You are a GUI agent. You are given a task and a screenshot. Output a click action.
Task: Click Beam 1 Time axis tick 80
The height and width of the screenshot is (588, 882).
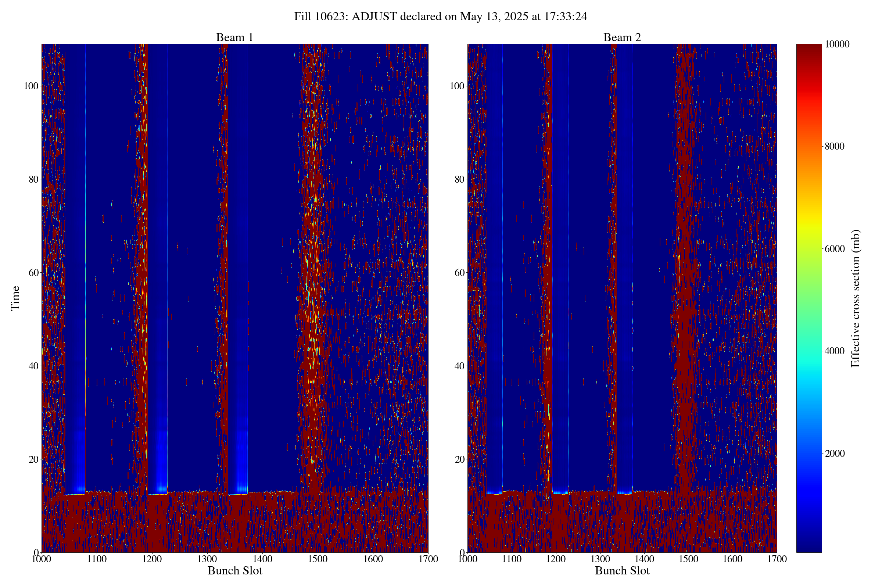pyautogui.click(x=34, y=179)
